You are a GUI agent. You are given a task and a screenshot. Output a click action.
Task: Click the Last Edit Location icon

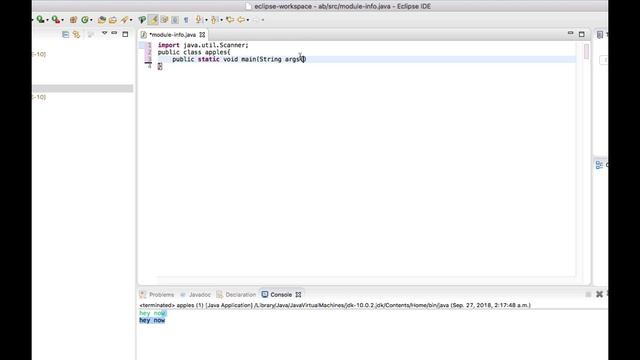point(230,20)
